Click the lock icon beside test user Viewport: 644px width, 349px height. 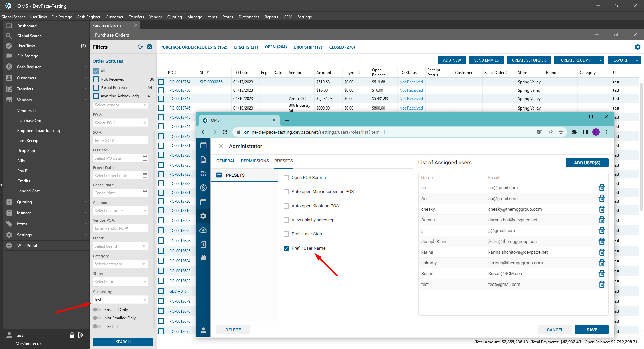click(72, 335)
